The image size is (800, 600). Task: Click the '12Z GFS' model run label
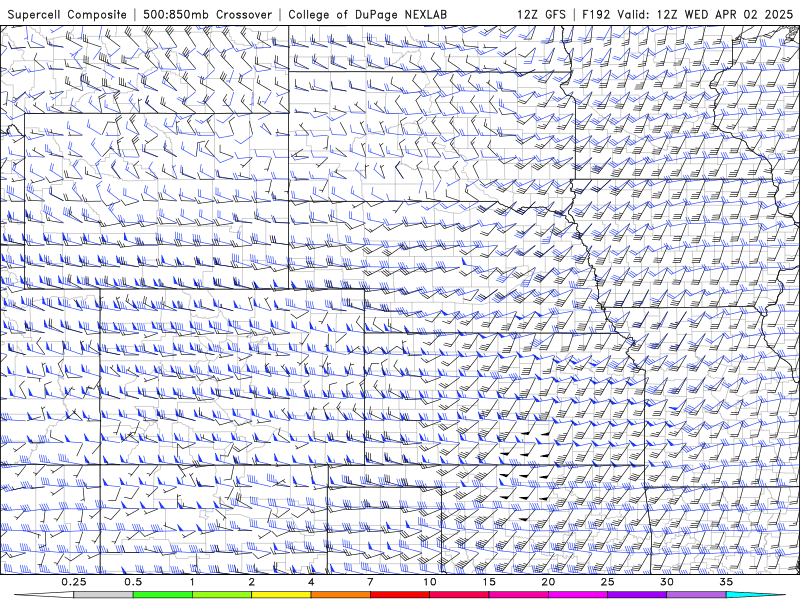(541, 14)
